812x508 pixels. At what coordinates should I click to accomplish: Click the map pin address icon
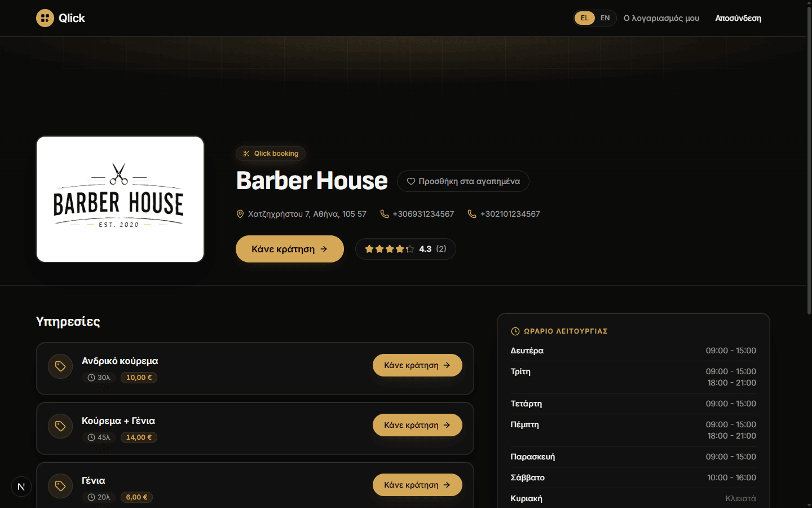(x=240, y=214)
